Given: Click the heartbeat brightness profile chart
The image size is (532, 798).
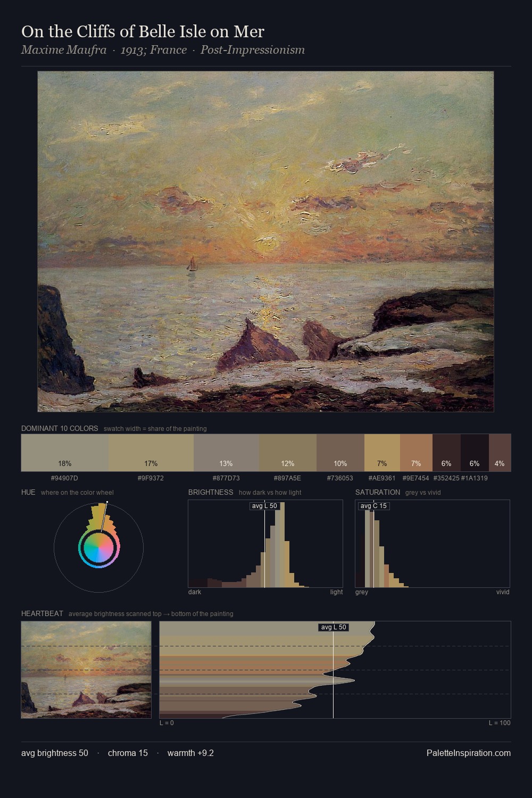Looking at the screenshot, I should click(x=335, y=670).
